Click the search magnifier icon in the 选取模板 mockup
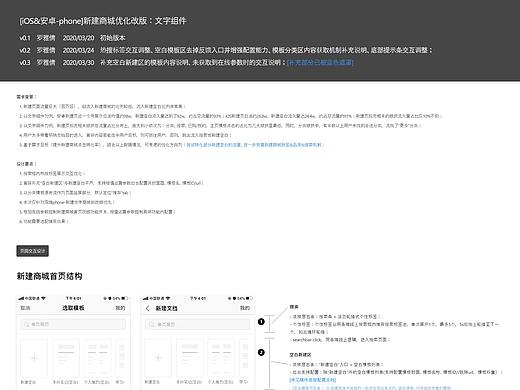This screenshot has height=390, width=520. (x=26, y=324)
